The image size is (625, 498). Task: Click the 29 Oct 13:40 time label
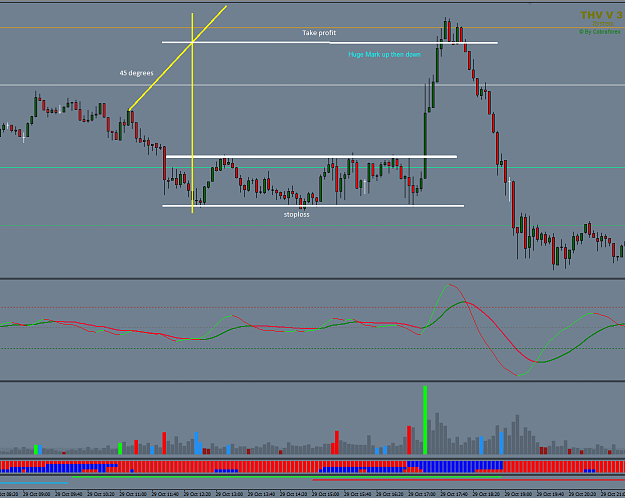(x=261, y=494)
